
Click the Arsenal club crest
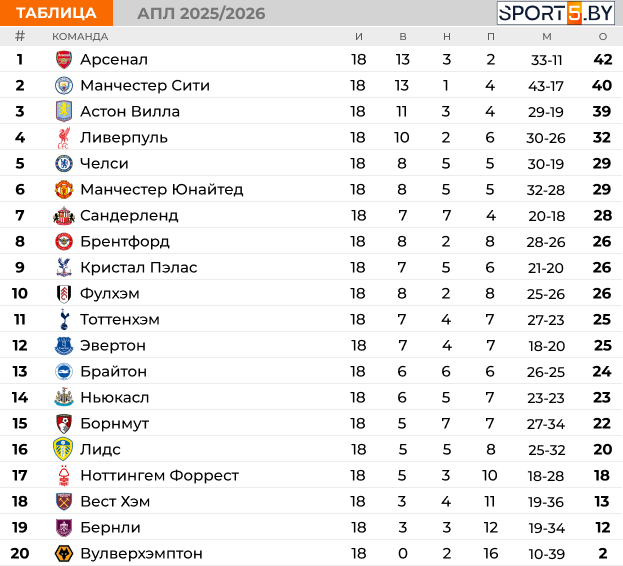pos(64,59)
